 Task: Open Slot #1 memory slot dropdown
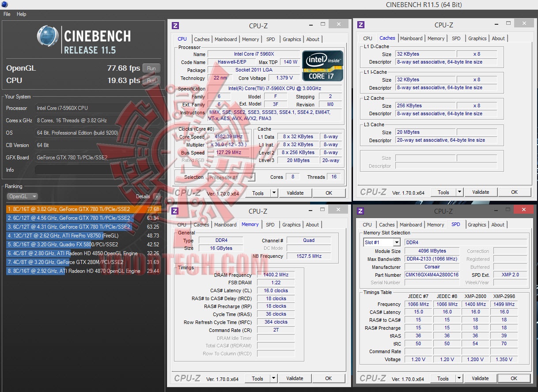382,242
